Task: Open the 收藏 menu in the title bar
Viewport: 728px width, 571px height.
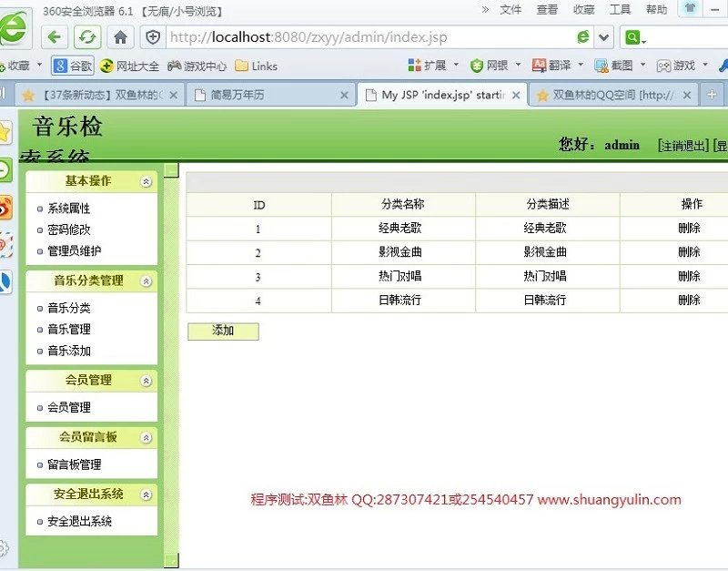Action: click(x=583, y=10)
